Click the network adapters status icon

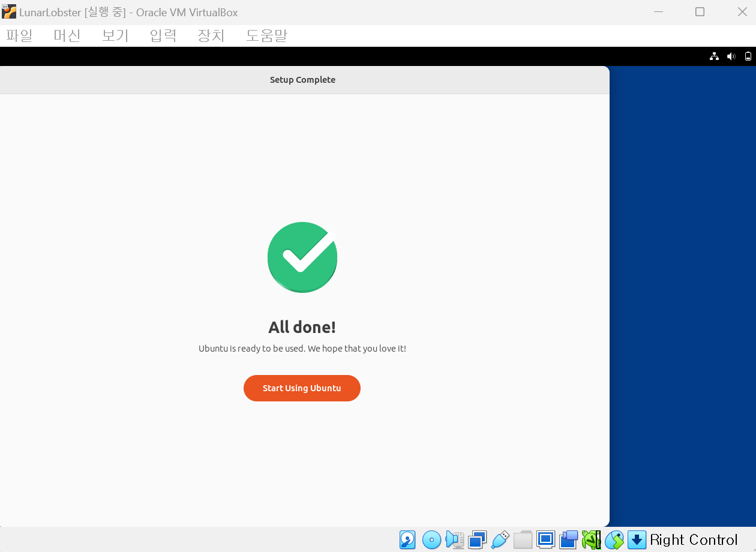point(478,539)
